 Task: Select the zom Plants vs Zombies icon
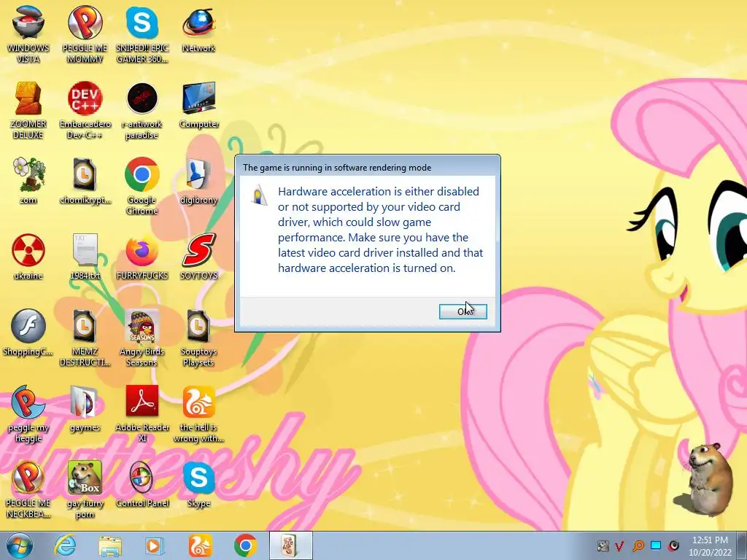tap(28, 181)
